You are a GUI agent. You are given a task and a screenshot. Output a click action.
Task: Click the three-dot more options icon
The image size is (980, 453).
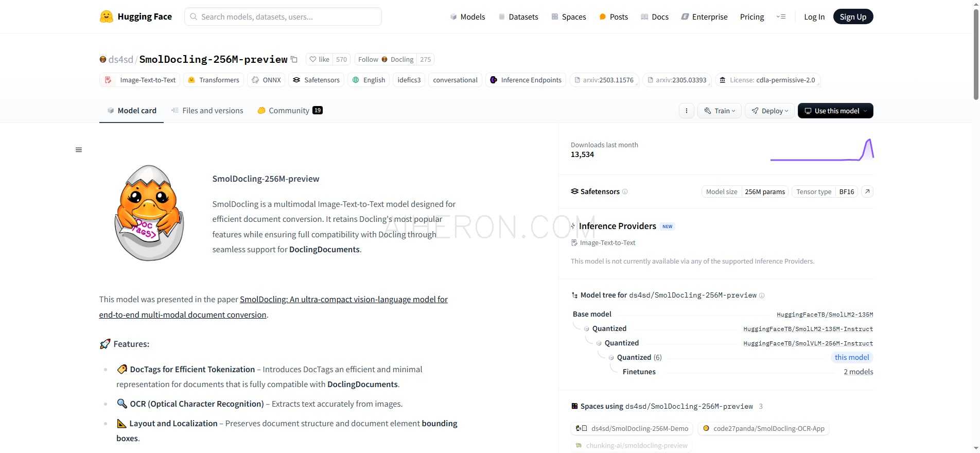tap(686, 111)
